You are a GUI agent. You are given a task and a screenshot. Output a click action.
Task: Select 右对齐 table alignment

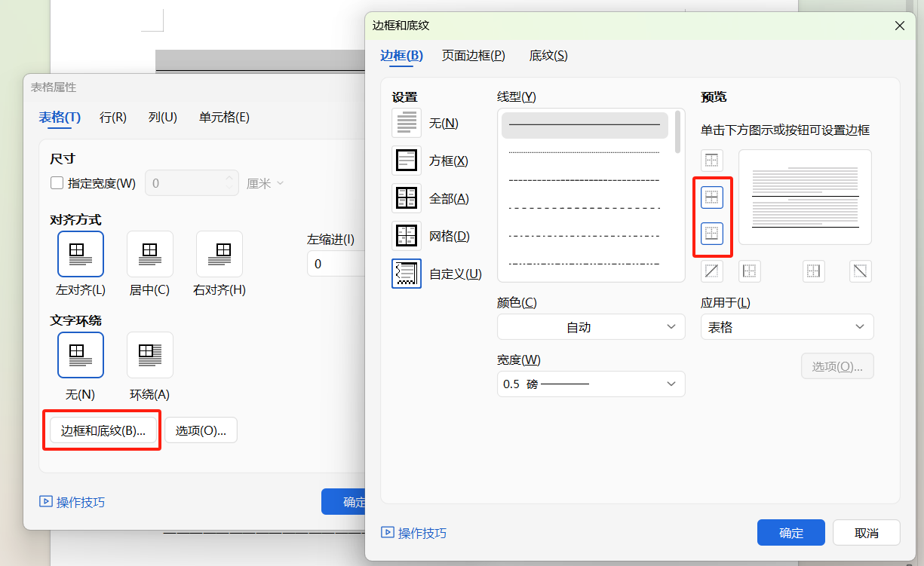pyautogui.click(x=219, y=254)
